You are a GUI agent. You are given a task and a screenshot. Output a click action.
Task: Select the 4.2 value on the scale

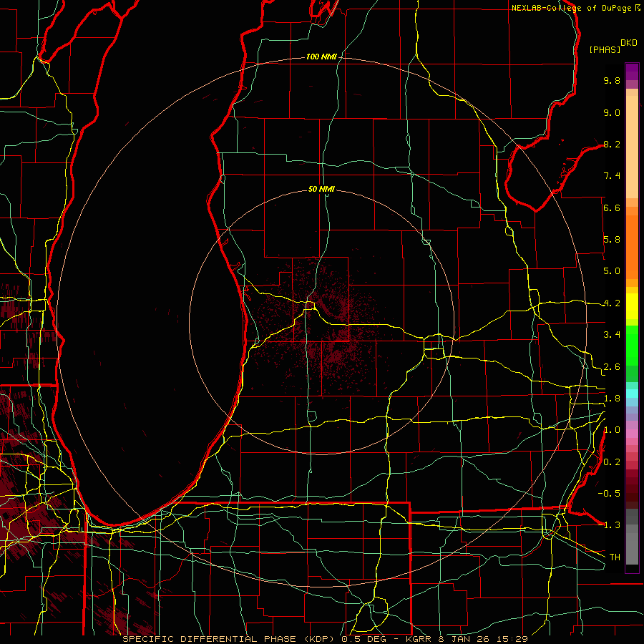612,303
